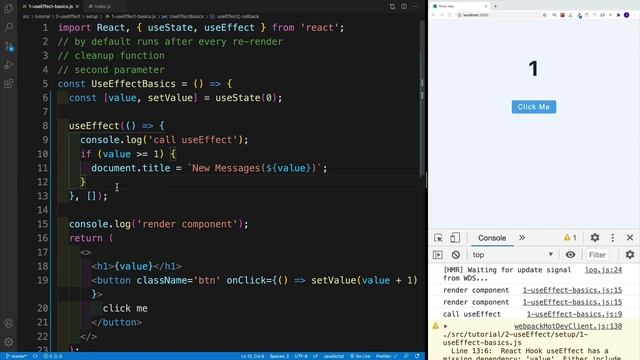Viewport: 640px width, 360px height.
Task: Click the warning count badge in DevTools
Action: [570, 238]
